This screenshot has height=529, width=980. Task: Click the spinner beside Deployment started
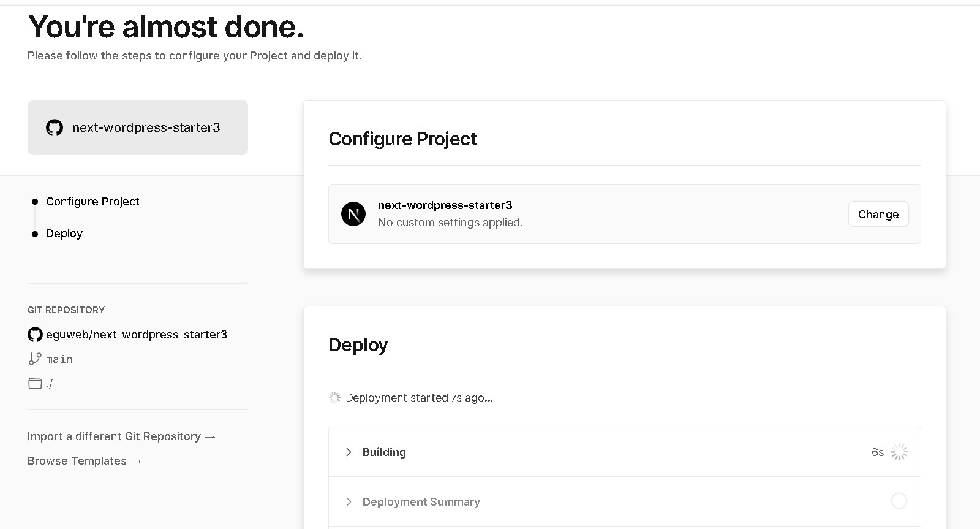pos(334,398)
